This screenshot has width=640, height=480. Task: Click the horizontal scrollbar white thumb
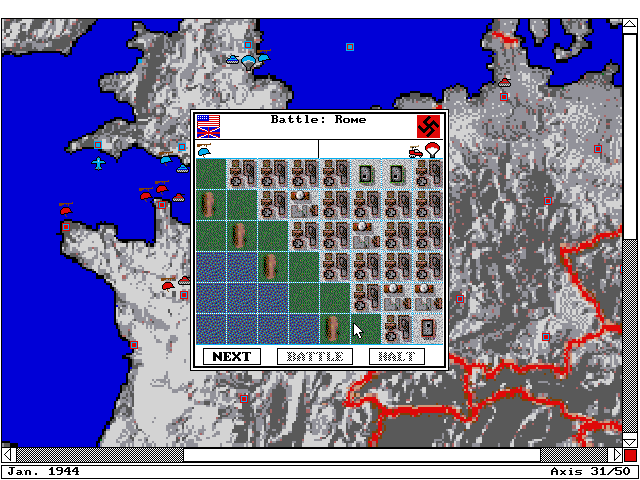tap(362, 455)
